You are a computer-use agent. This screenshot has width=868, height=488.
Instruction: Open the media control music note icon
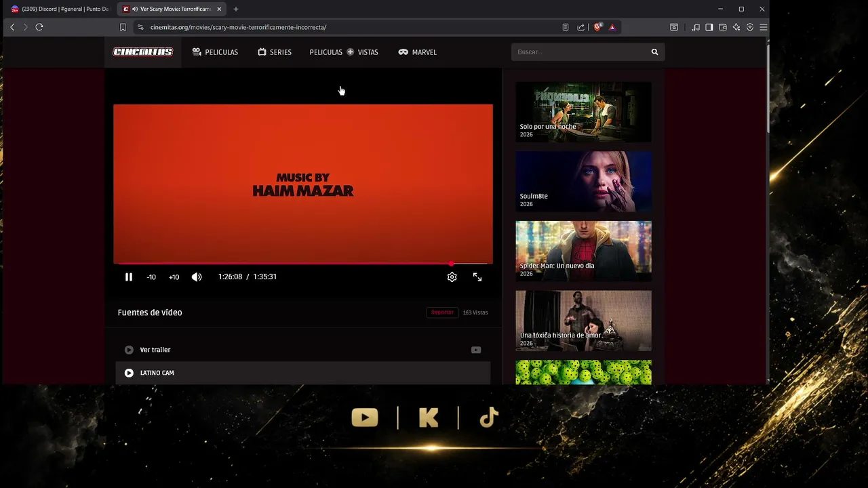[696, 27]
